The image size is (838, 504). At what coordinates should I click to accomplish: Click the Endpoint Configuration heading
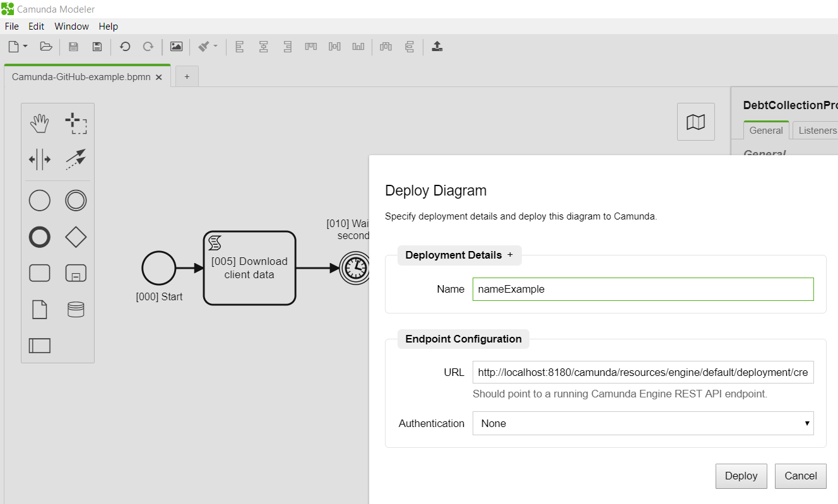[x=463, y=339]
